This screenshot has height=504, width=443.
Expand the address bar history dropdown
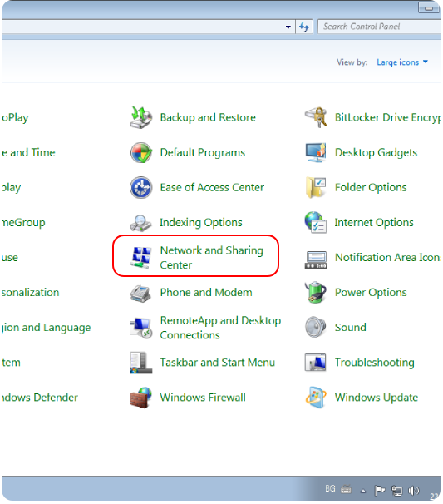click(x=288, y=27)
